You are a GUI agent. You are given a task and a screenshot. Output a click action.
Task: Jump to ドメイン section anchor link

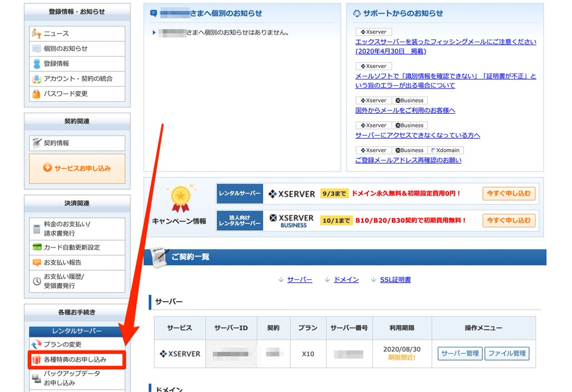point(346,279)
